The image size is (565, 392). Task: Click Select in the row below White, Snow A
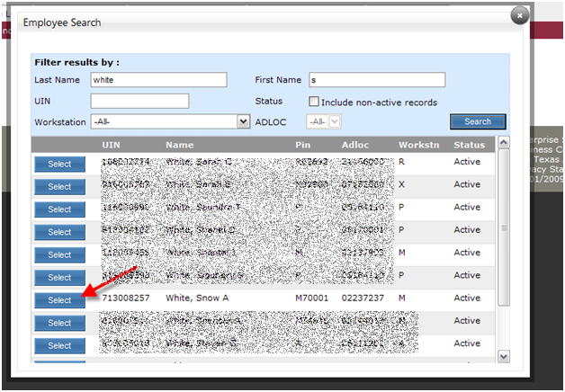click(59, 323)
